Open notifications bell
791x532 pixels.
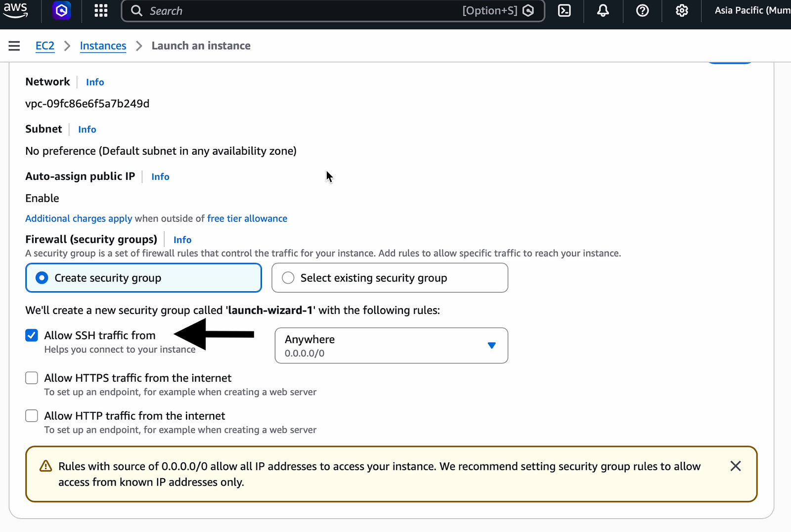[x=603, y=11]
